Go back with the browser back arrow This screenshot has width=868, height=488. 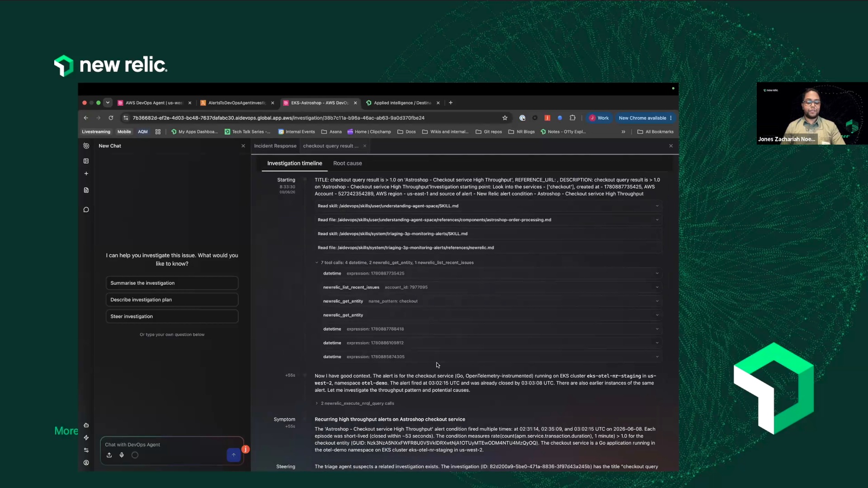(86, 118)
